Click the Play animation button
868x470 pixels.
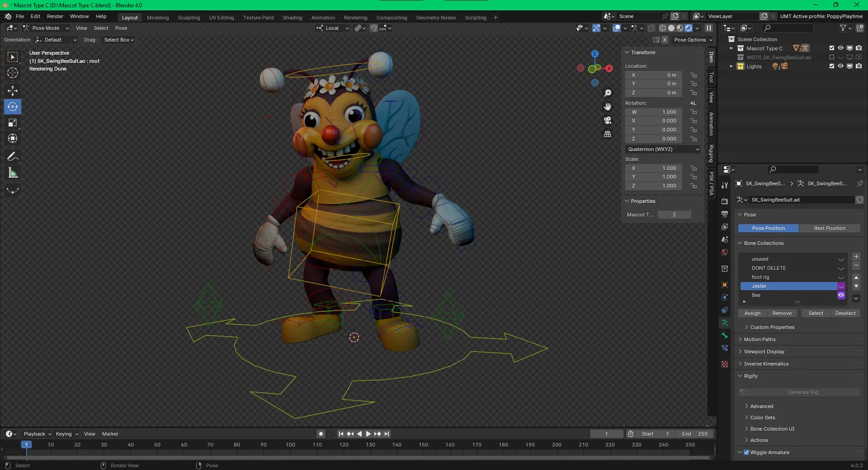pos(368,434)
